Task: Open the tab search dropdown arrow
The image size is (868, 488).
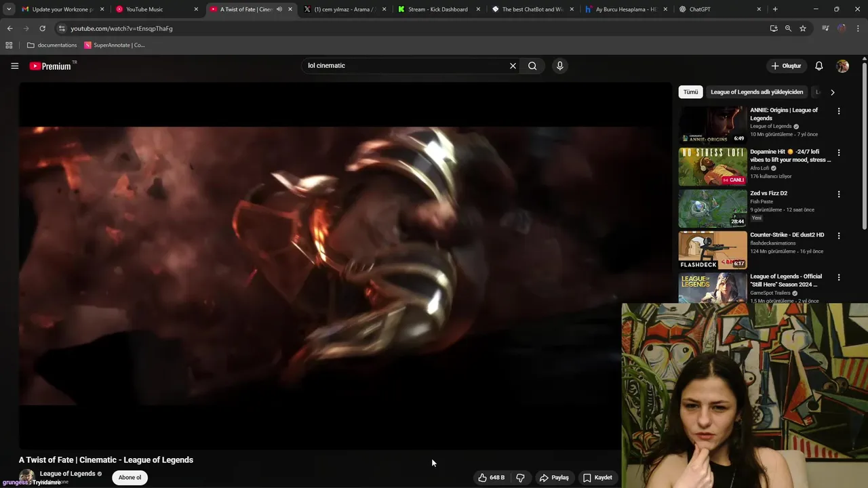Action: (x=9, y=9)
